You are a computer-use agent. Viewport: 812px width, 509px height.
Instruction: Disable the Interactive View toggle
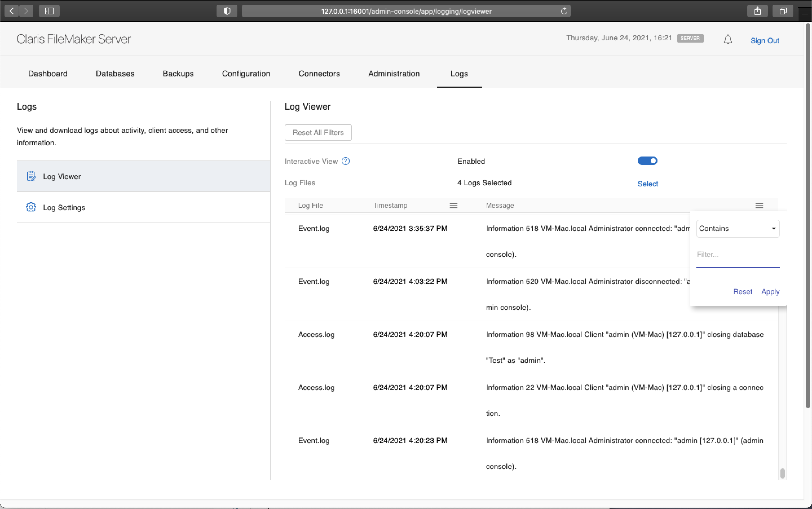[647, 161]
